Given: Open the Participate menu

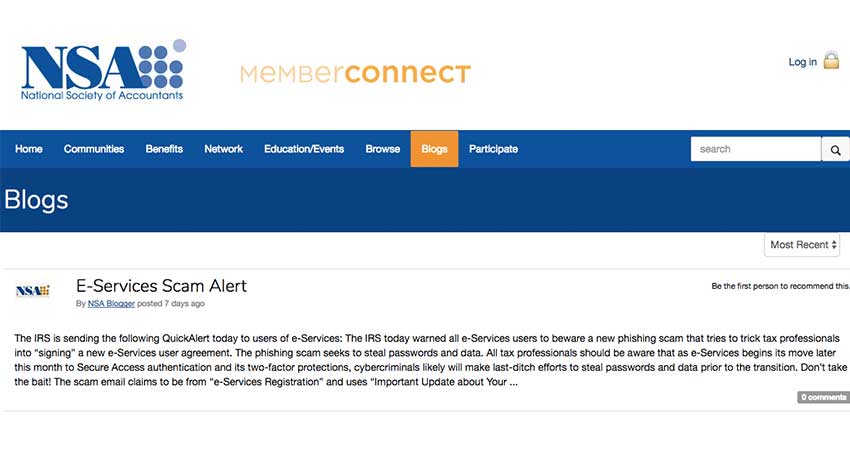Looking at the screenshot, I should point(493,149).
